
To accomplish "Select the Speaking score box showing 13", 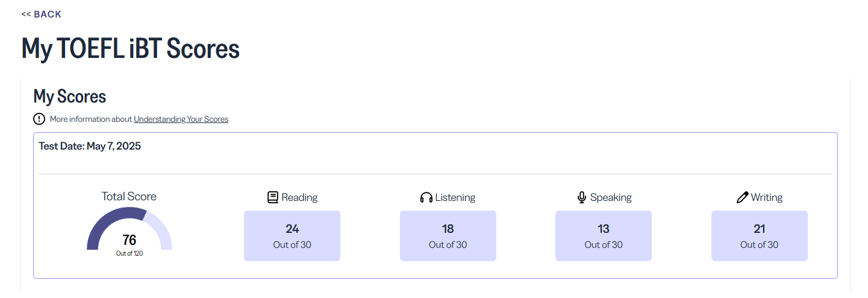I will tap(604, 236).
